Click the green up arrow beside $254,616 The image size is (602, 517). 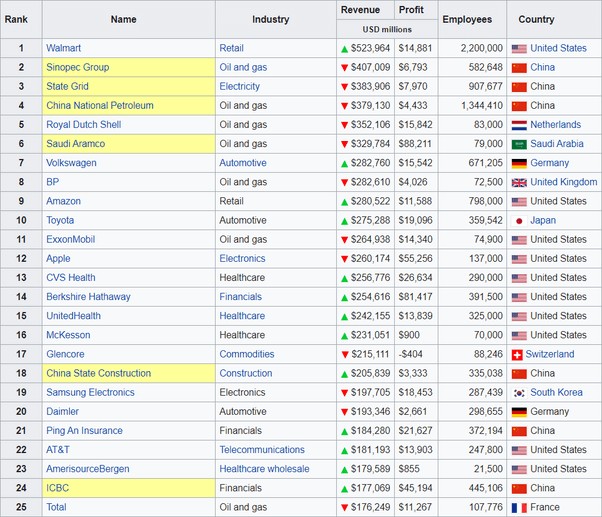pyautogui.click(x=344, y=297)
